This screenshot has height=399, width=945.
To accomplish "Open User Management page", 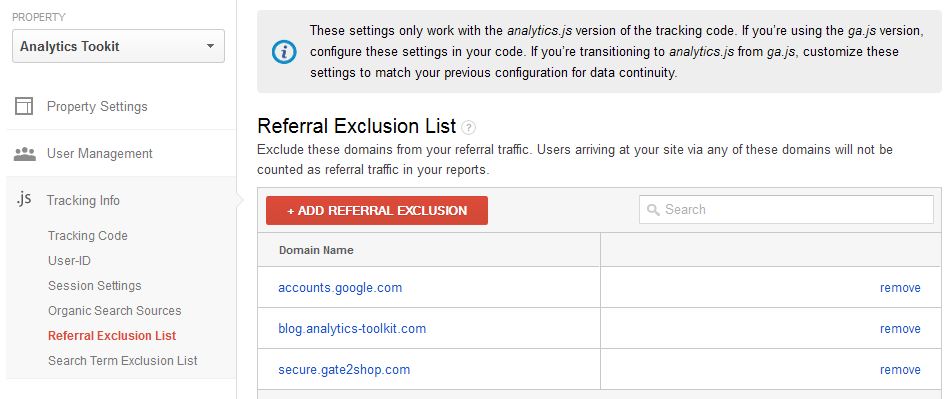I will click(x=100, y=154).
